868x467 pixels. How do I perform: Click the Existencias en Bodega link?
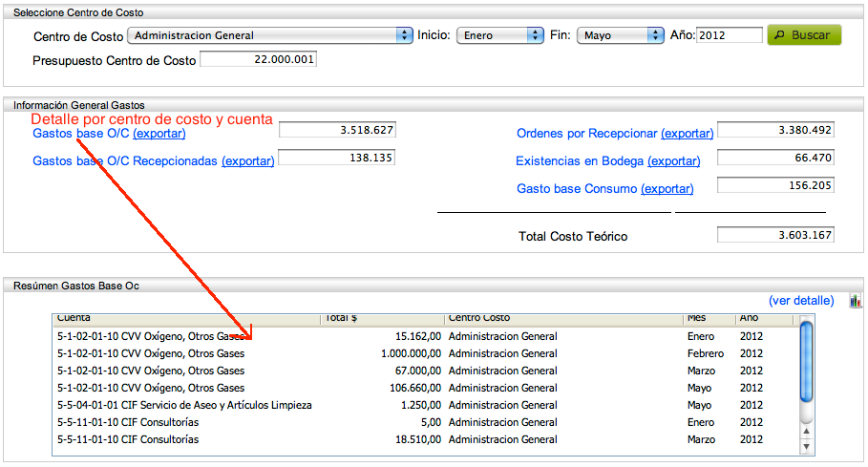[x=580, y=161]
